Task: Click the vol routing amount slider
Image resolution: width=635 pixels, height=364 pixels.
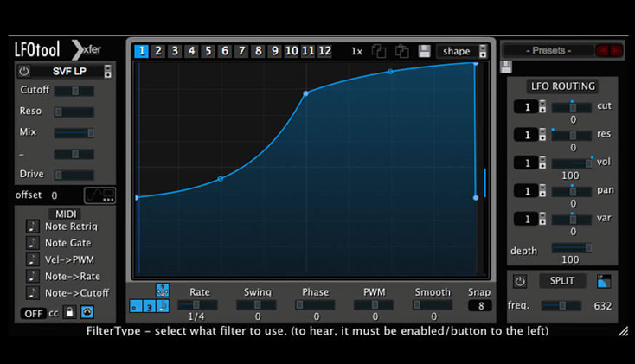Action: pos(572,163)
